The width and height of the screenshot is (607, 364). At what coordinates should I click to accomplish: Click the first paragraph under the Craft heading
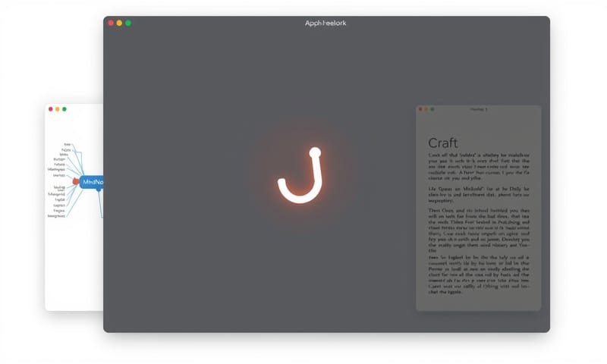pyautogui.click(x=479, y=167)
